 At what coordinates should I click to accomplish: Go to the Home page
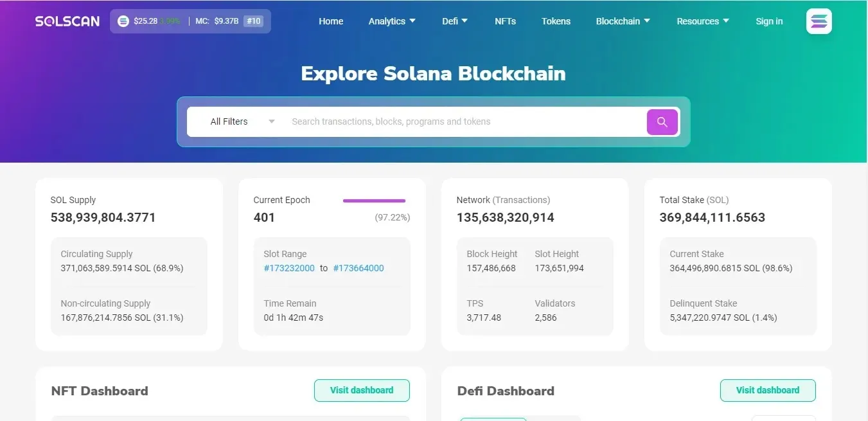(x=331, y=21)
